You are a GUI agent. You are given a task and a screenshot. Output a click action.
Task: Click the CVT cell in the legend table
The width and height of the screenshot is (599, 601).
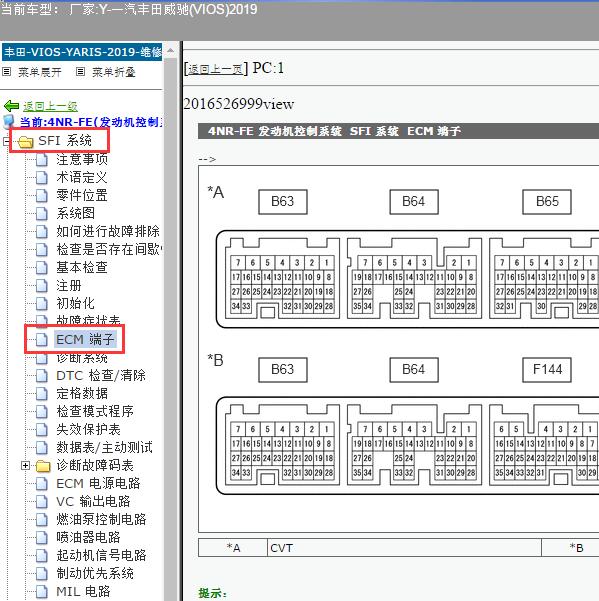(x=404, y=548)
